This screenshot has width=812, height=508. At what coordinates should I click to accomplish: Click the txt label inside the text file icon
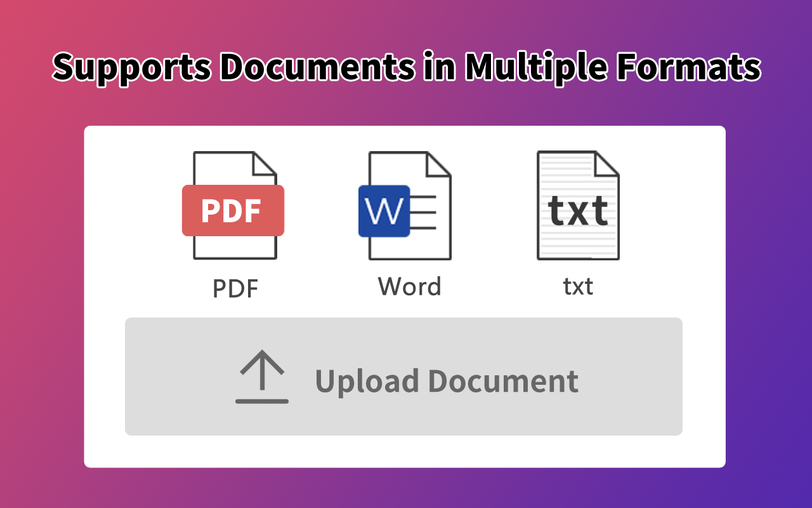[577, 210]
